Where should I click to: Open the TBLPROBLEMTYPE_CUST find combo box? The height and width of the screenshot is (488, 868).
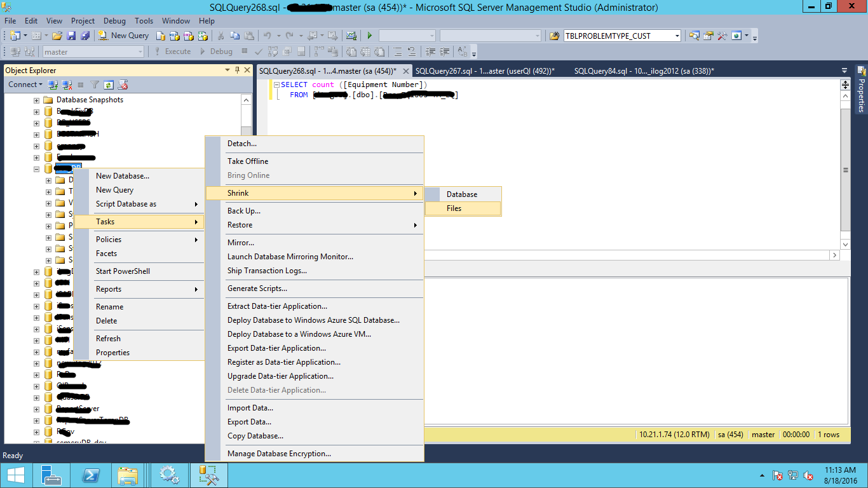622,36
